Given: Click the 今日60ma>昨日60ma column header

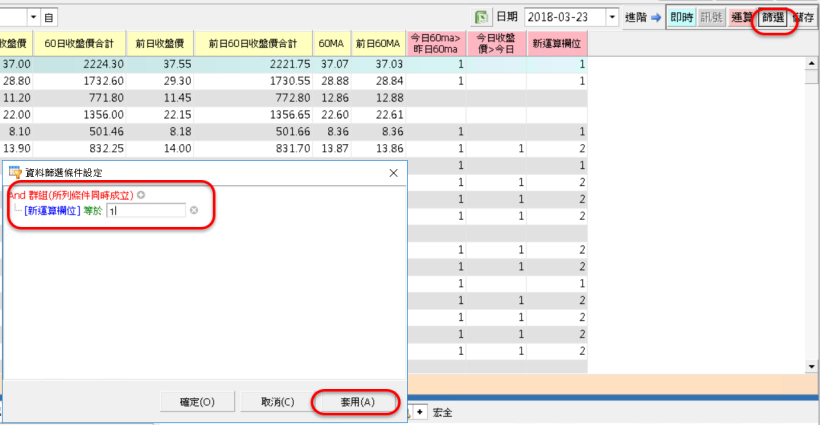Looking at the screenshot, I should point(436,43).
